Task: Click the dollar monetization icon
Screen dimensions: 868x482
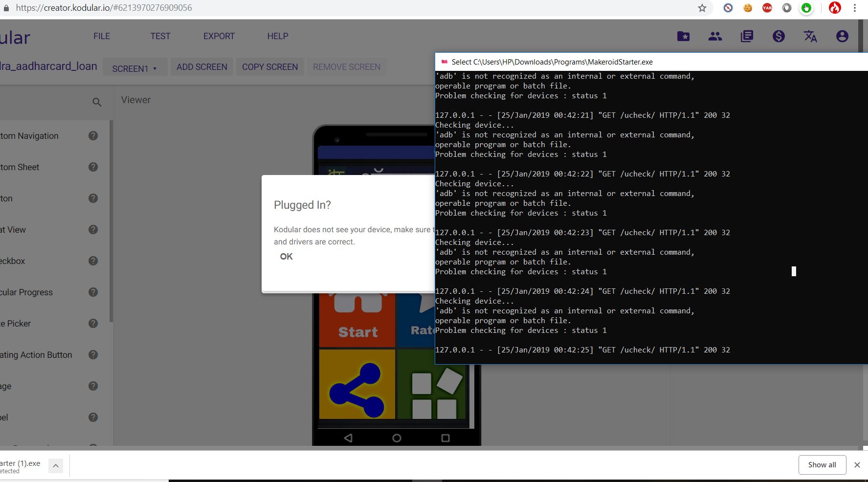Action: point(779,36)
